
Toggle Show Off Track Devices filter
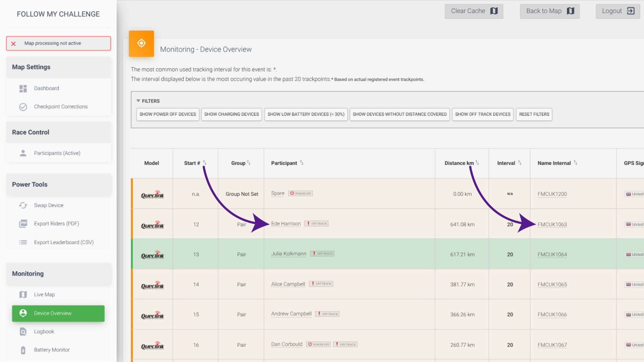coord(483,114)
